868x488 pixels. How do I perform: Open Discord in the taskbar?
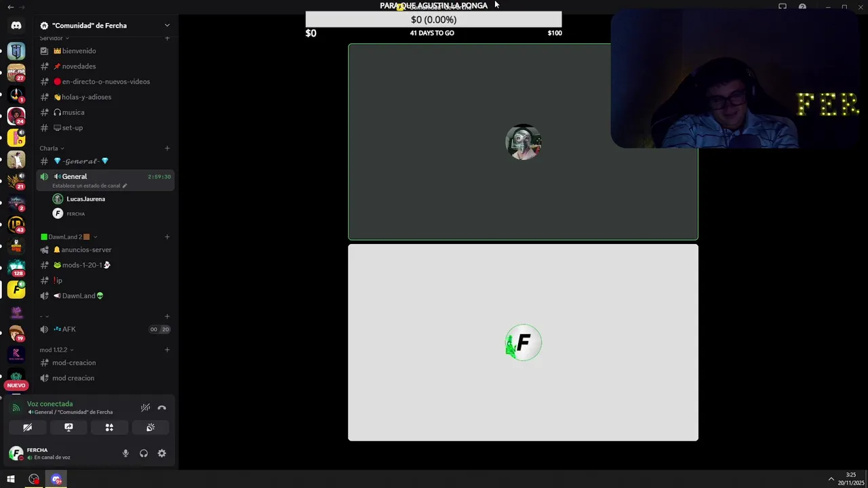click(x=56, y=479)
